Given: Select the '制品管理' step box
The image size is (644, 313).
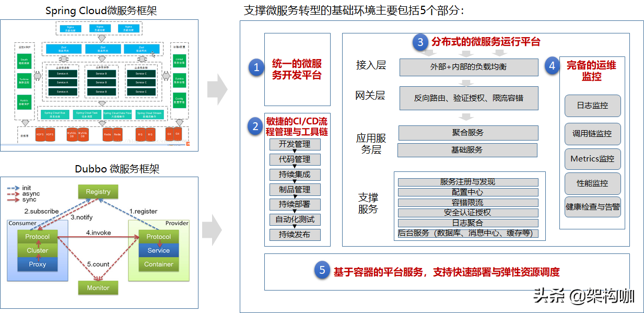Looking at the screenshot, I should pyautogui.click(x=295, y=190).
